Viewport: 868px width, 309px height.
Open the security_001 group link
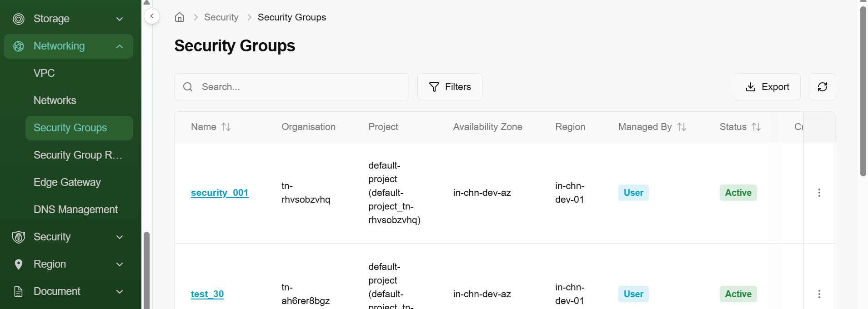(220, 193)
